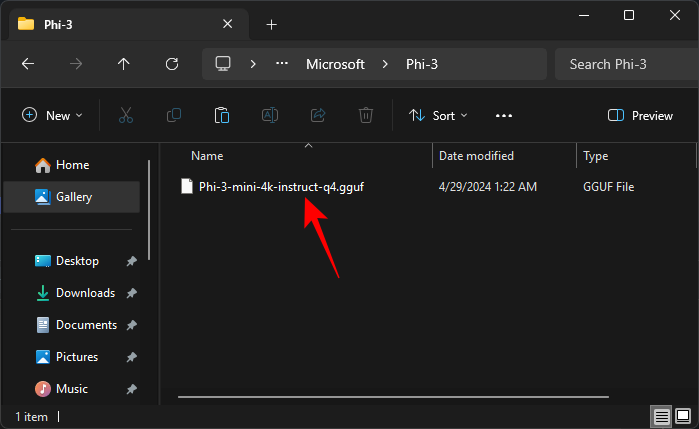Click the horizontal scrollbar under file list
The image size is (699, 429).
click(393, 396)
